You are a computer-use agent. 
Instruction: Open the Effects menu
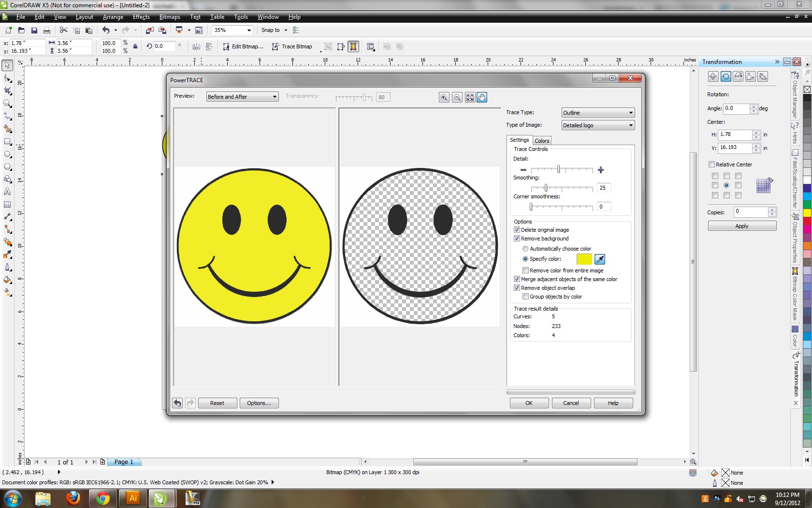point(141,17)
